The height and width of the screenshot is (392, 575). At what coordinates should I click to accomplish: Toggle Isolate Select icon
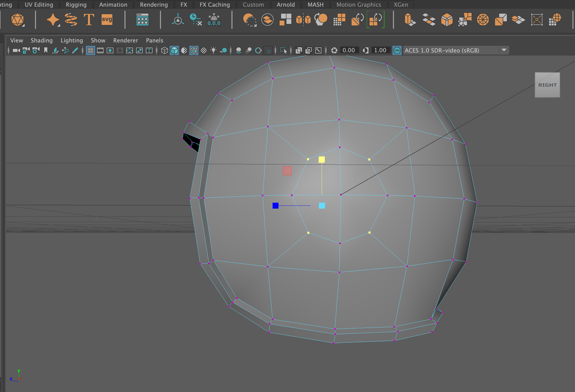pos(283,50)
